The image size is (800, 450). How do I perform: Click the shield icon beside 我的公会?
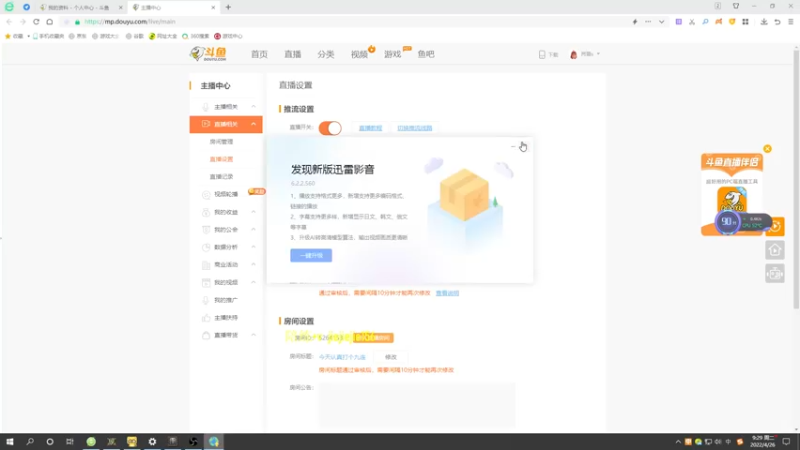click(x=206, y=230)
